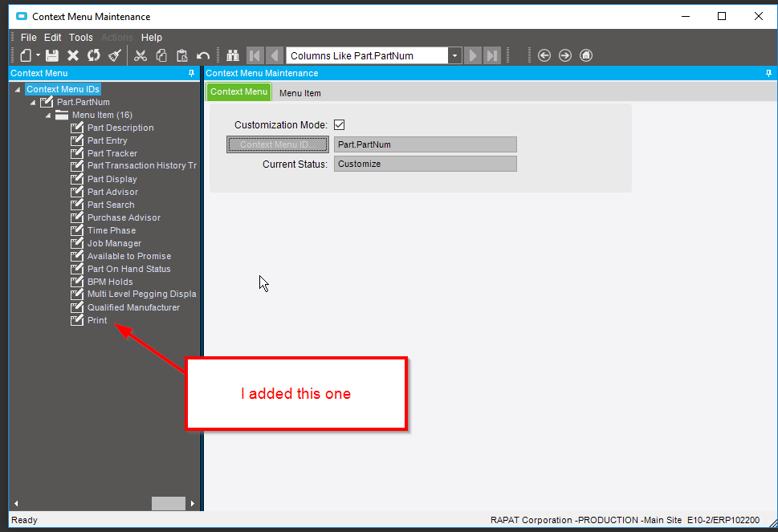778x532 pixels.
Task: Click the New document toolbar icon
Action: pyautogui.click(x=26, y=55)
